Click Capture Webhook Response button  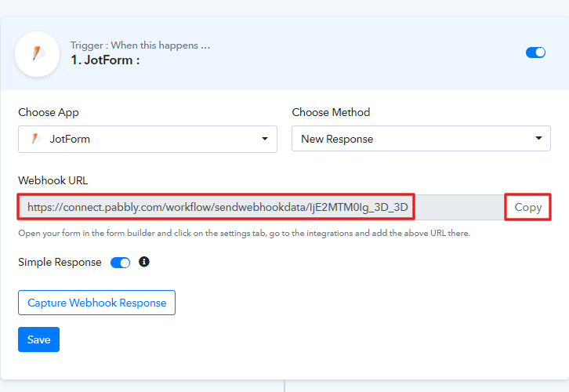(x=97, y=303)
